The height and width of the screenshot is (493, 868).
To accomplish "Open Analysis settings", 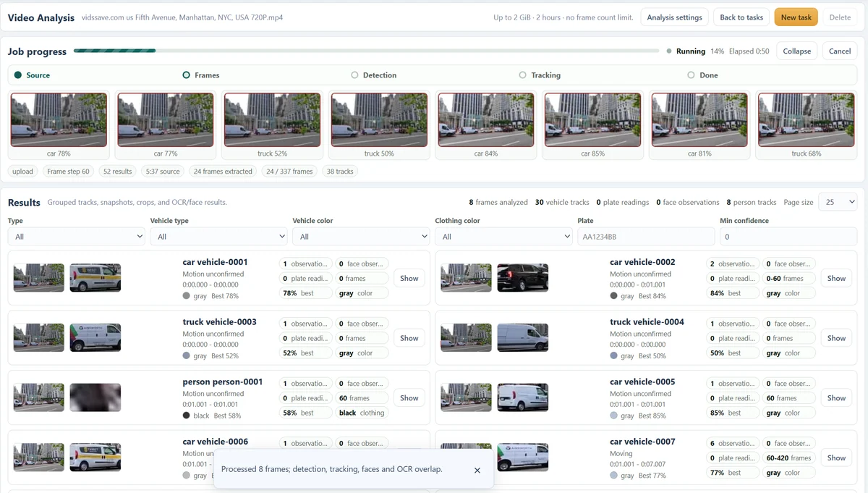I will click(x=674, y=17).
